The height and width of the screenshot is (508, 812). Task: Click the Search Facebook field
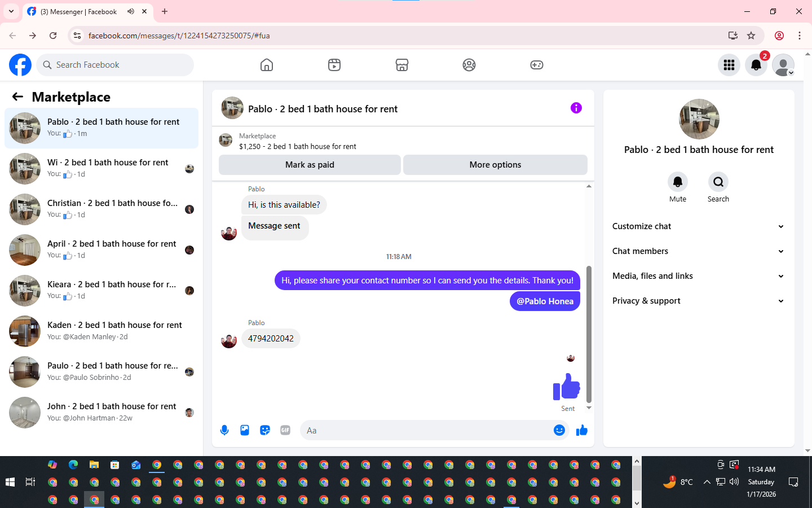pyautogui.click(x=115, y=65)
